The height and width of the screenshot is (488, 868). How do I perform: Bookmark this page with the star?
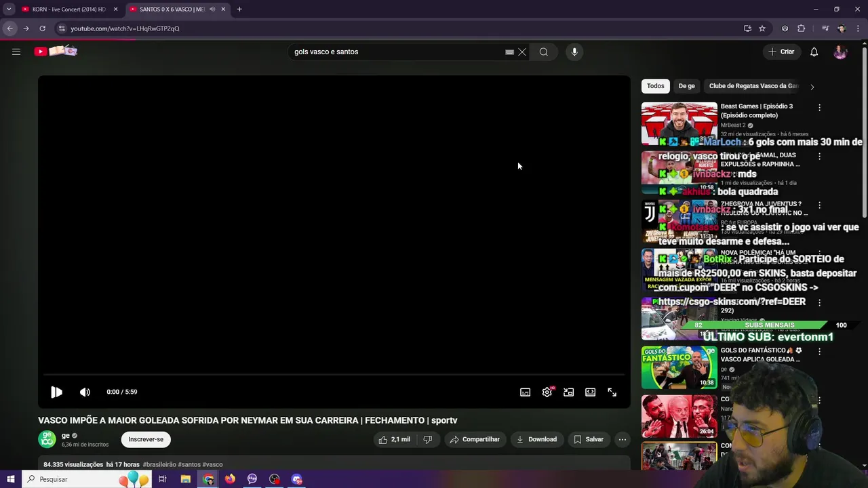point(762,28)
